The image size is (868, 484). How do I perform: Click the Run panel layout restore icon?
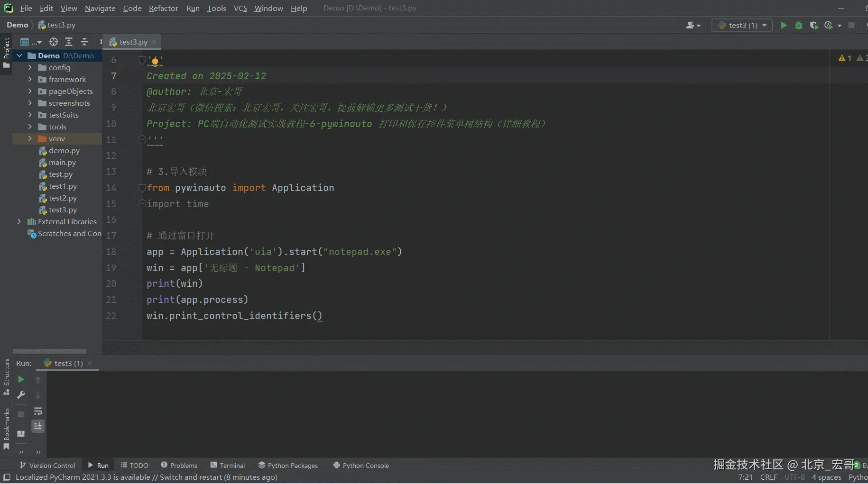[21, 434]
